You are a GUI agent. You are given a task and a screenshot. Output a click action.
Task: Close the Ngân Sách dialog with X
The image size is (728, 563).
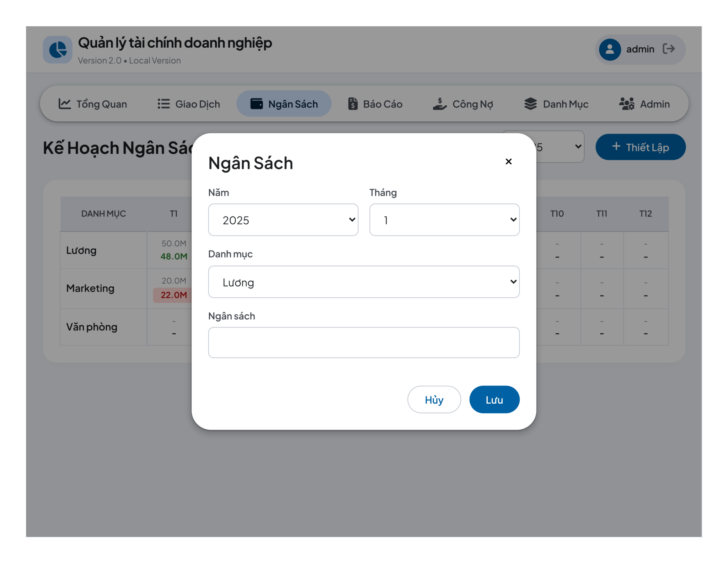(508, 161)
